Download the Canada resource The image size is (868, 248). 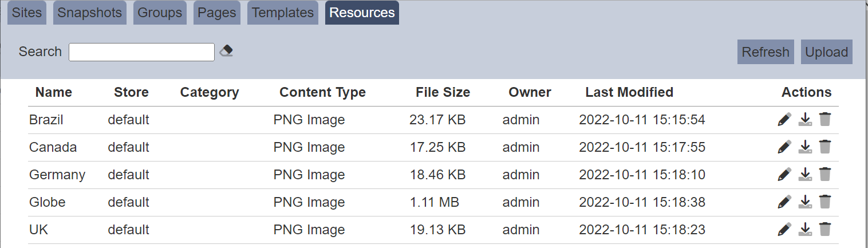point(805,147)
